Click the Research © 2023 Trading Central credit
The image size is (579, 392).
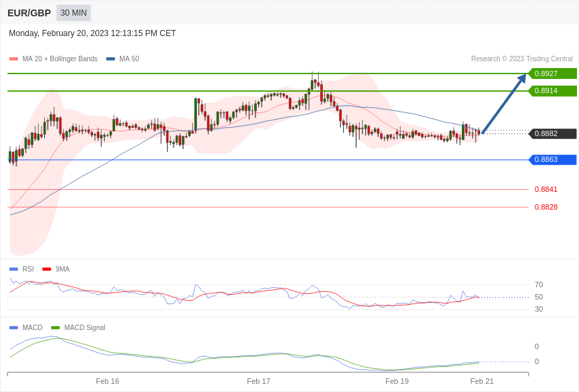click(x=522, y=59)
